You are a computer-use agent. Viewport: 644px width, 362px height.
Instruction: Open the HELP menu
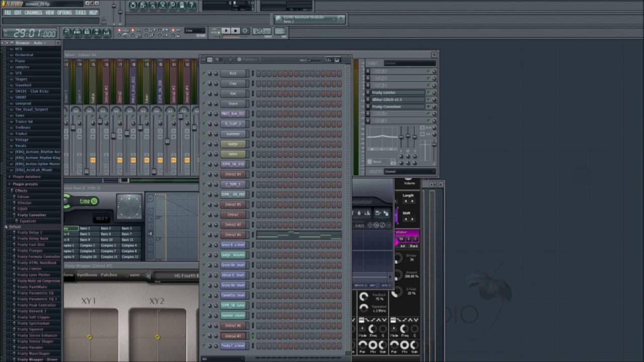click(94, 13)
